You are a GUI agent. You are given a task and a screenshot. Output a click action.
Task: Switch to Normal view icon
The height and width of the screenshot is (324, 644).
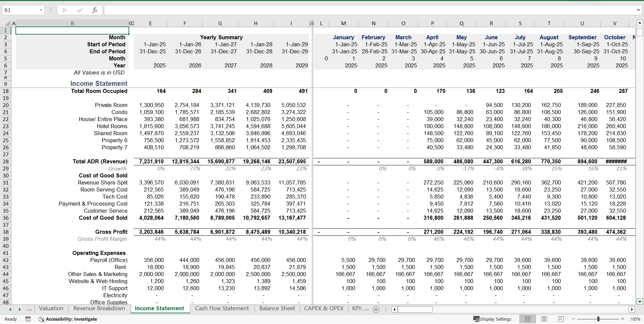(528, 319)
